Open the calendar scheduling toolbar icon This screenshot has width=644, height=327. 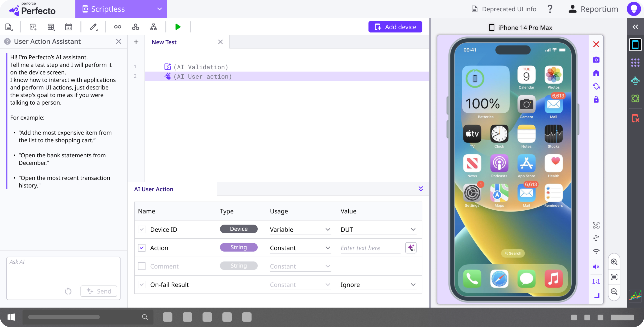[69, 27]
